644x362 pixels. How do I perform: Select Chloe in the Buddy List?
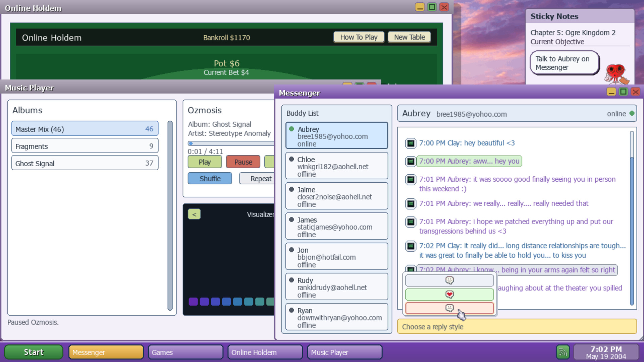(336, 166)
